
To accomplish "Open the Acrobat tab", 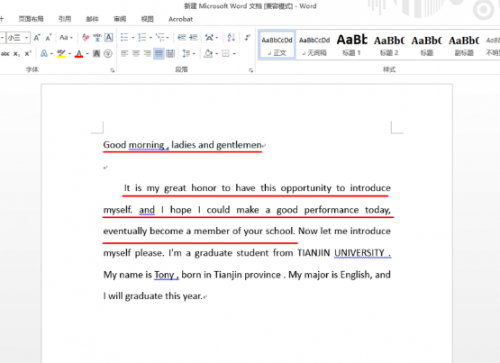I will pos(180,19).
